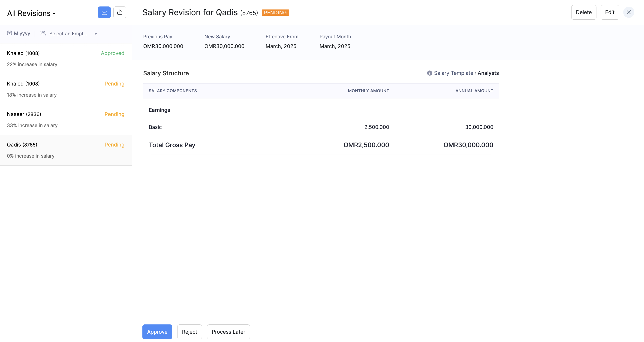Click the M yyyy month filter field
The width and height of the screenshot is (644, 342).
22,34
